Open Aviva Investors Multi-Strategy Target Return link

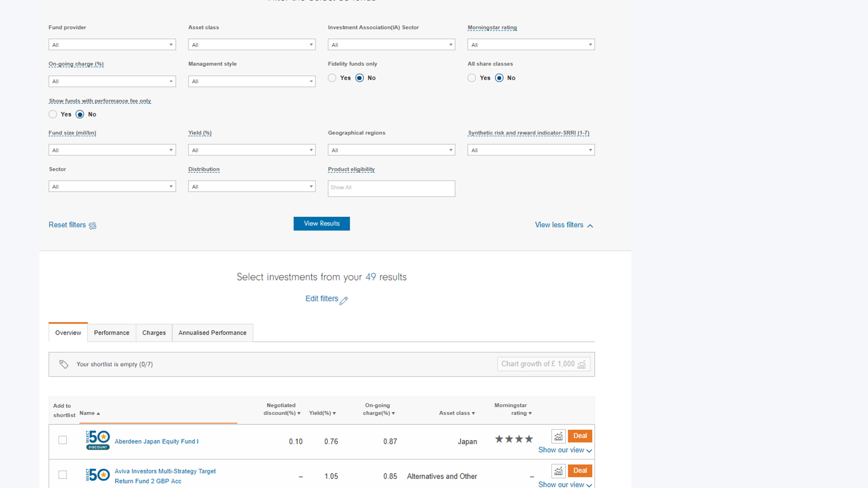click(x=165, y=476)
